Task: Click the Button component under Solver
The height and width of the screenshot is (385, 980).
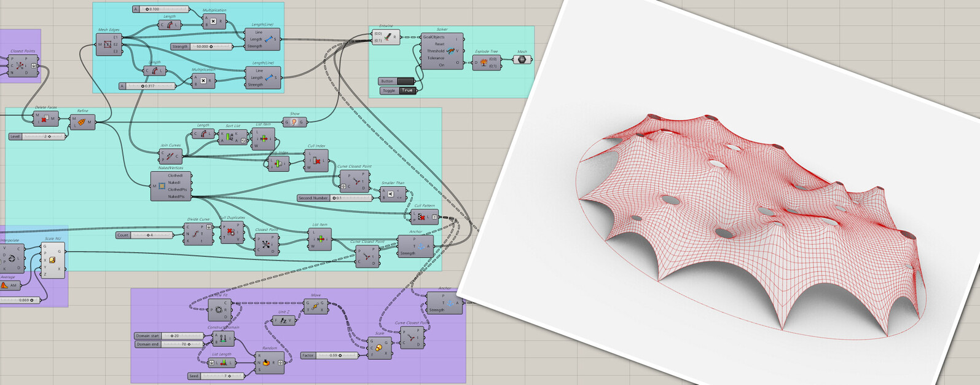Action: (397, 81)
